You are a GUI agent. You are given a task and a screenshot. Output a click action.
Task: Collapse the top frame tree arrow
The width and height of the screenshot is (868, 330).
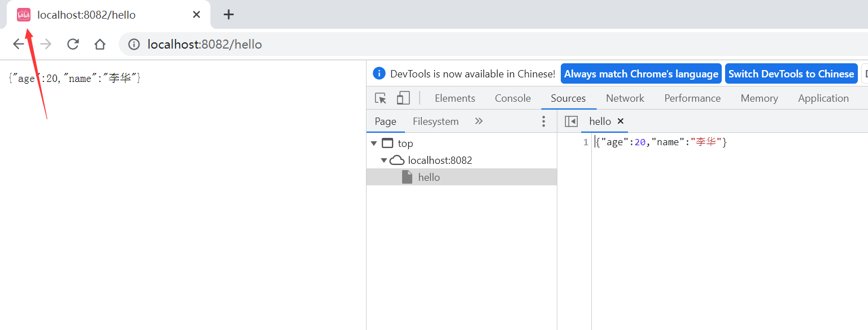[x=374, y=144]
